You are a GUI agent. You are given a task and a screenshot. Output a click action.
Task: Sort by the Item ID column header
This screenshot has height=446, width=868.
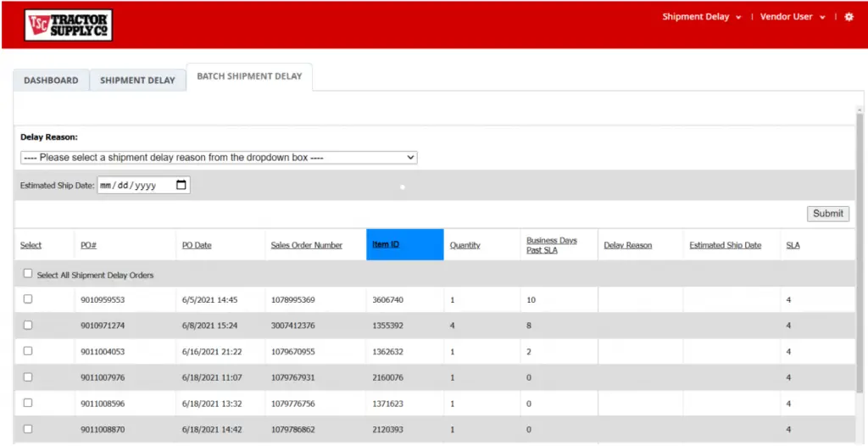[x=386, y=245]
